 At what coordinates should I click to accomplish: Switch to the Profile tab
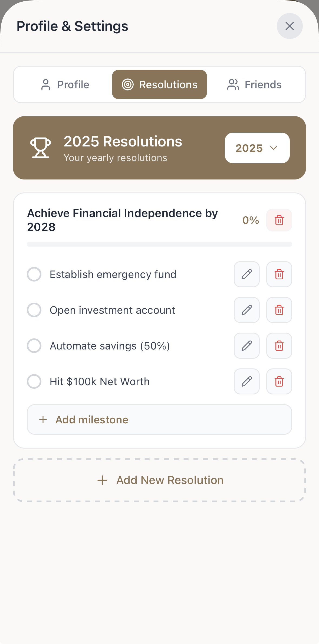(x=65, y=84)
